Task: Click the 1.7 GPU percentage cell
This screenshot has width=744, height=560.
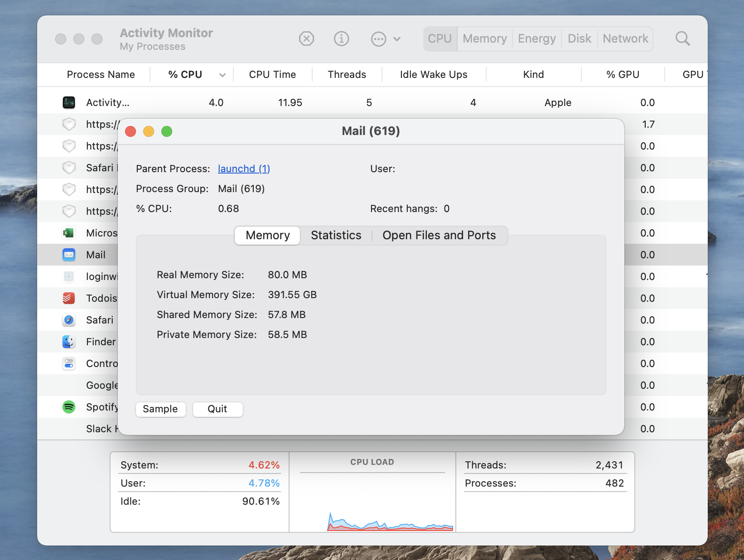Action: [648, 124]
